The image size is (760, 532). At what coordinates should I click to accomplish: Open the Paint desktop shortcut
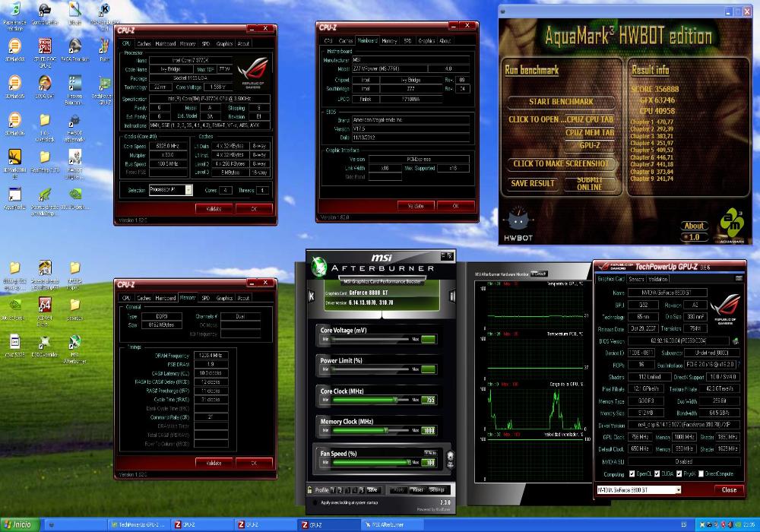click(103, 50)
